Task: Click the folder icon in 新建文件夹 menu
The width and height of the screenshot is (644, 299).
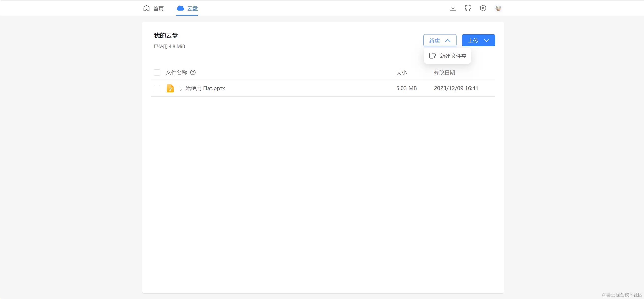Action: click(432, 56)
